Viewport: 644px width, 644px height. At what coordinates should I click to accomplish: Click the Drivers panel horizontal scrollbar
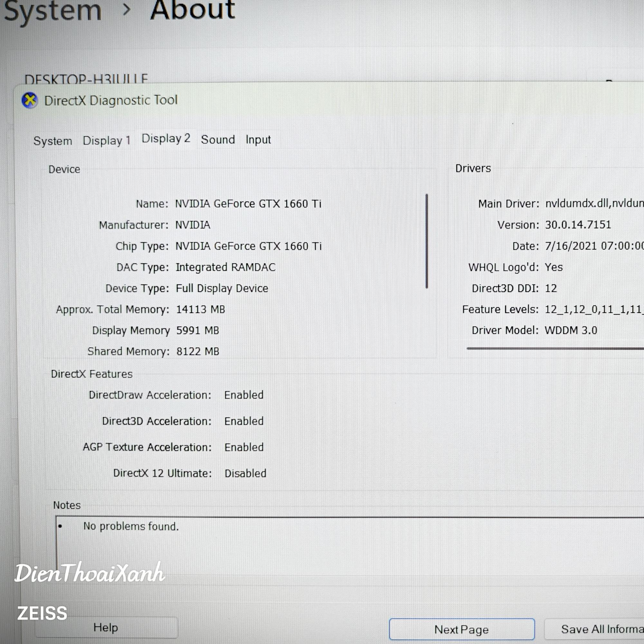[555, 349]
